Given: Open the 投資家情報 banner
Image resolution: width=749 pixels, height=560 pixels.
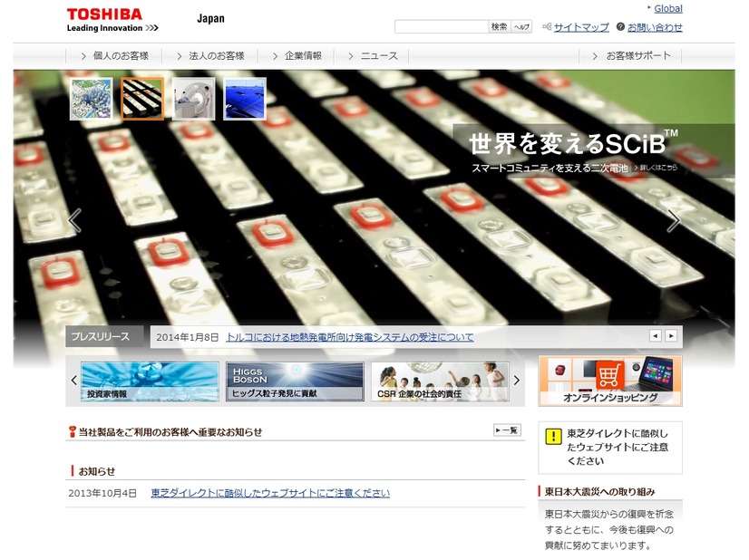Looking at the screenshot, I should [150, 381].
